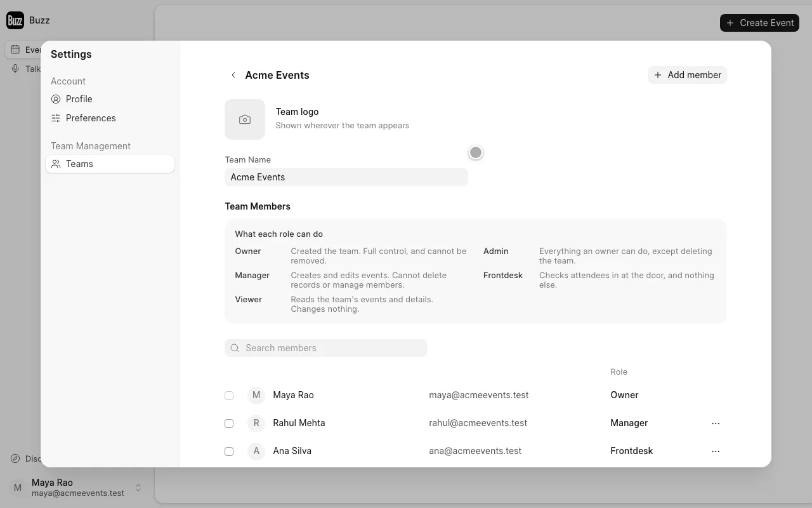Click the Owner role of Maya Rao
This screenshot has width=812, height=508.
624,395
